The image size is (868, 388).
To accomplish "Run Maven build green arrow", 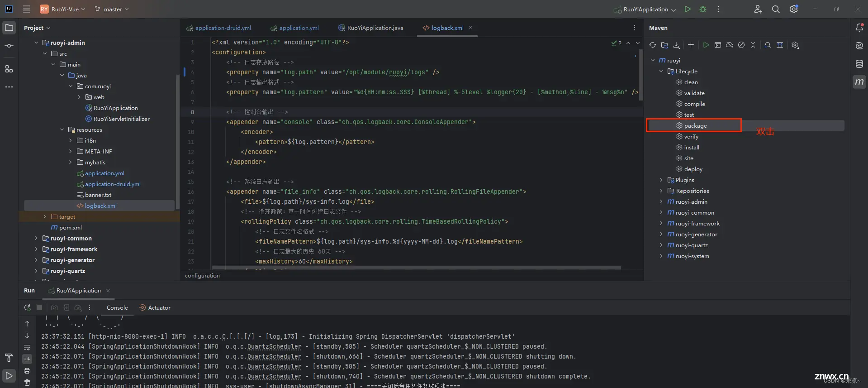I will coord(706,45).
